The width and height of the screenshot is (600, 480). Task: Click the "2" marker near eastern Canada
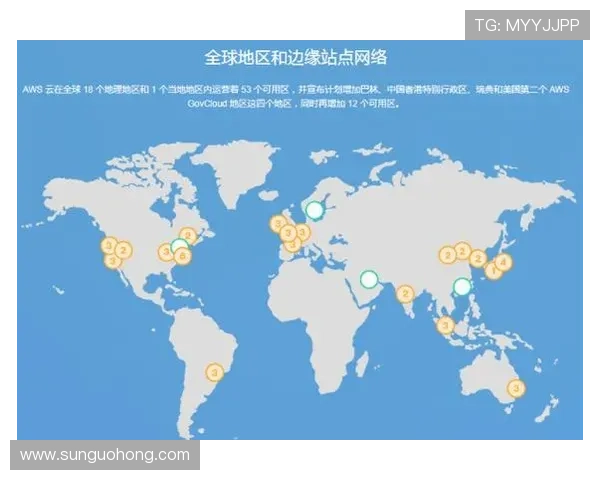pyautogui.click(x=188, y=236)
